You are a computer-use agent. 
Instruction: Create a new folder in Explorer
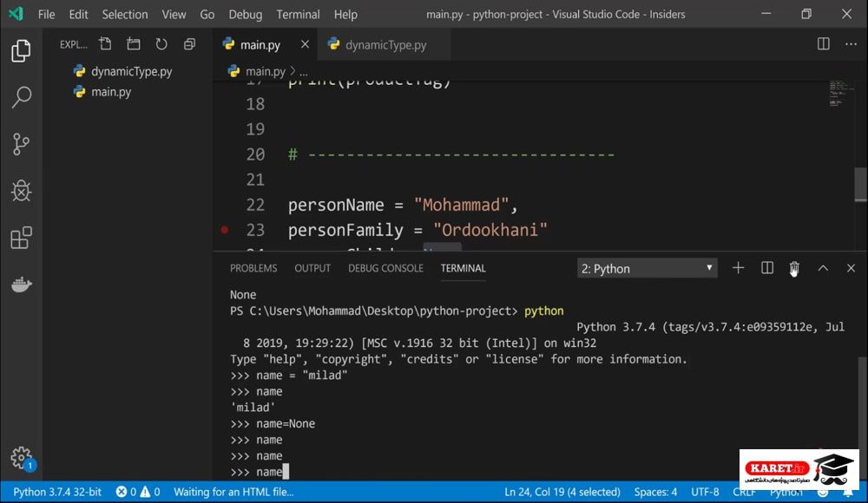click(134, 44)
